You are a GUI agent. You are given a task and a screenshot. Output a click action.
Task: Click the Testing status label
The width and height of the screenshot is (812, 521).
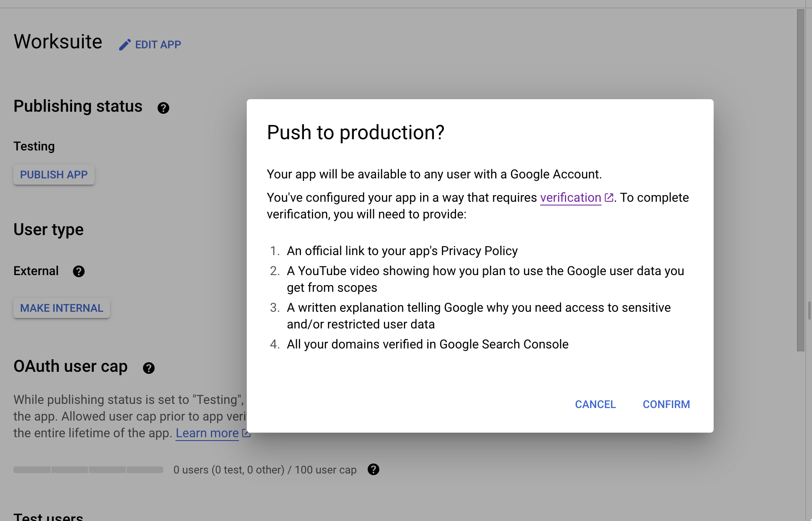[34, 146]
